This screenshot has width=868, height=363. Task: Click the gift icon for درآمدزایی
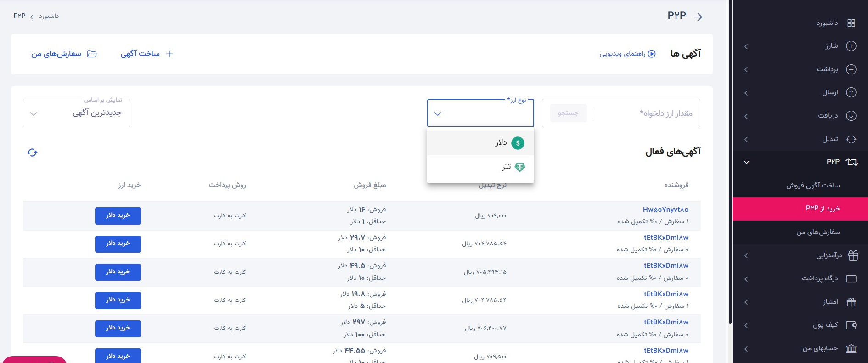[x=853, y=255]
